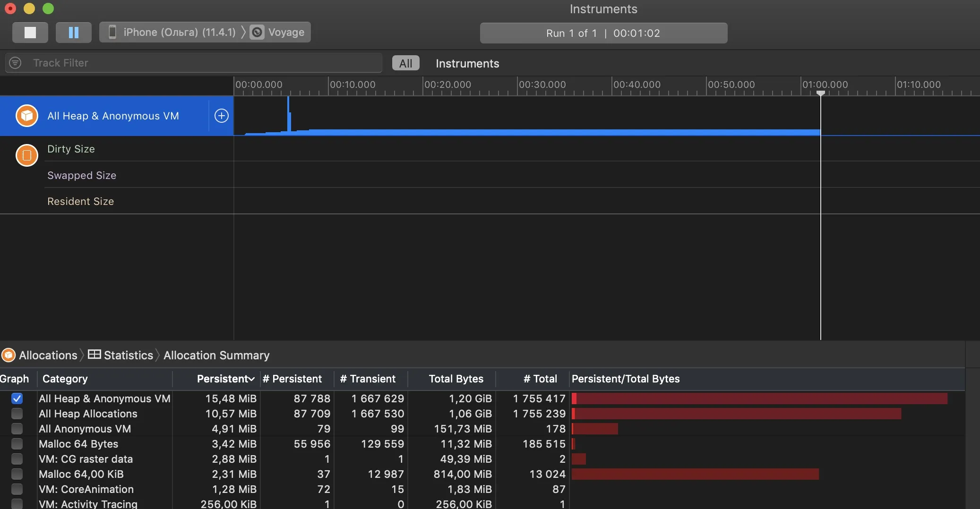The width and height of the screenshot is (980, 509).
Task: Enable graph for All Anonymous VM
Action: (x=17, y=429)
